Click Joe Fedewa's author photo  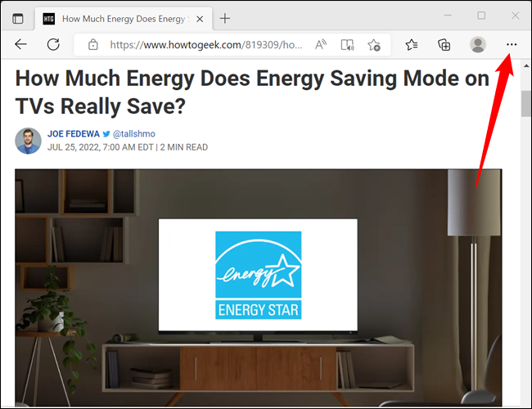coord(28,141)
